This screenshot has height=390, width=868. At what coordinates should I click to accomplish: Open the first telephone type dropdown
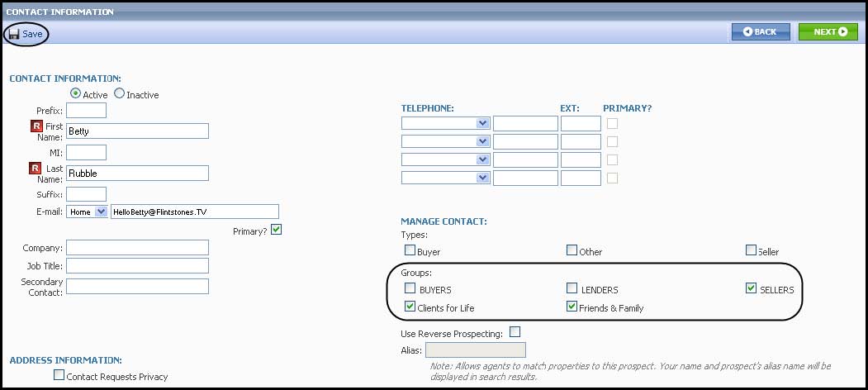coord(446,124)
